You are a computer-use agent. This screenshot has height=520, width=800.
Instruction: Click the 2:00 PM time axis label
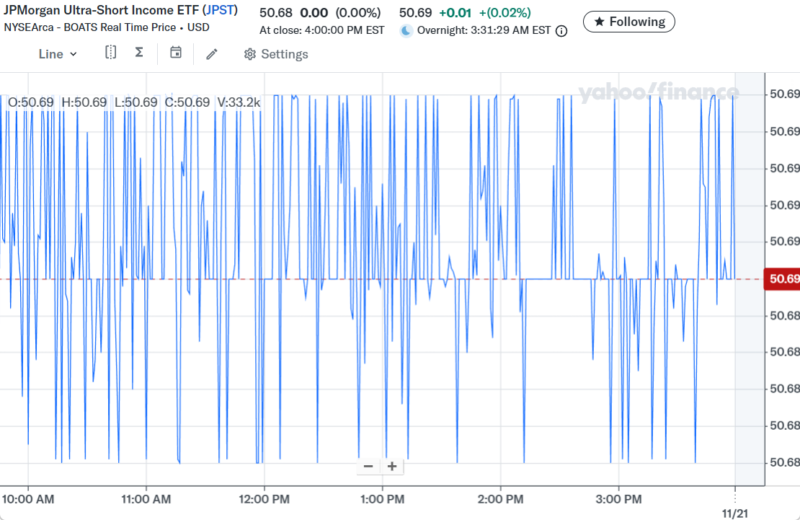coord(500,497)
